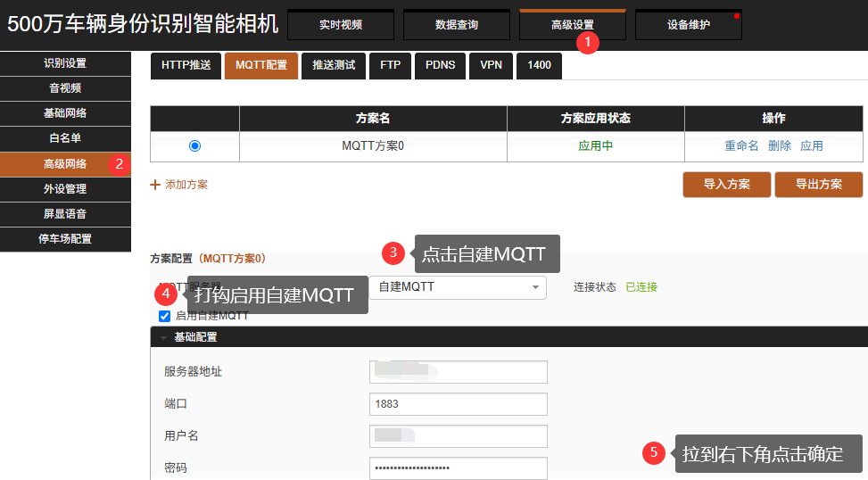Click the 导入方案 button
Viewport: 868px width, 480px height.
(x=727, y=185)
